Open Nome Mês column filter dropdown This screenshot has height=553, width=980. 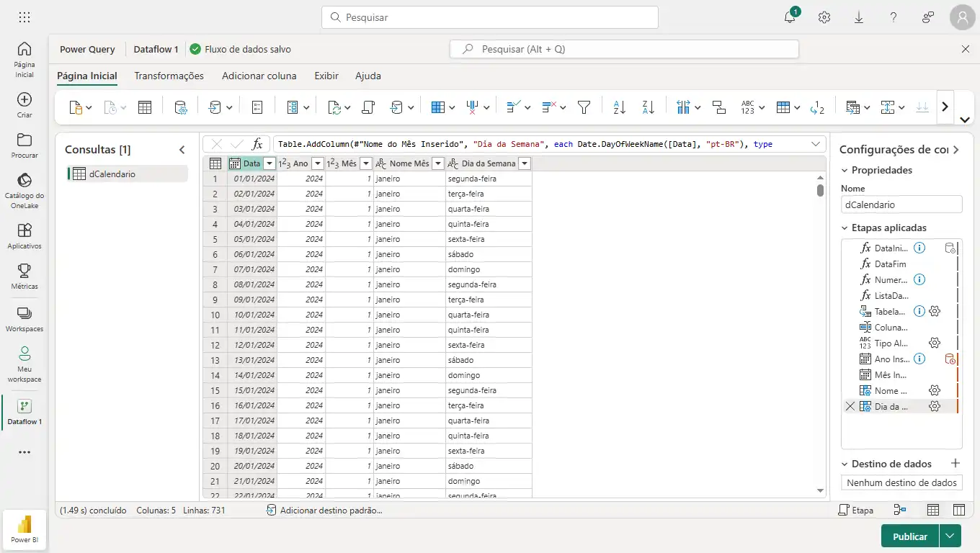pyautogui.click(x=438, y=163)
